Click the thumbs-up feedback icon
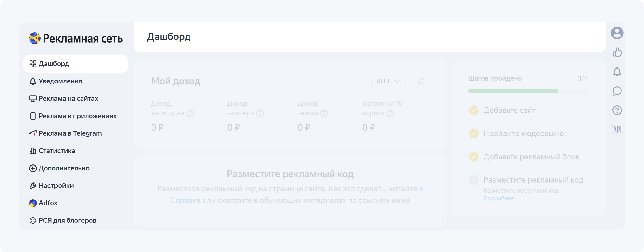This screenshot has height=252, width=644. [x=617, y=52]
